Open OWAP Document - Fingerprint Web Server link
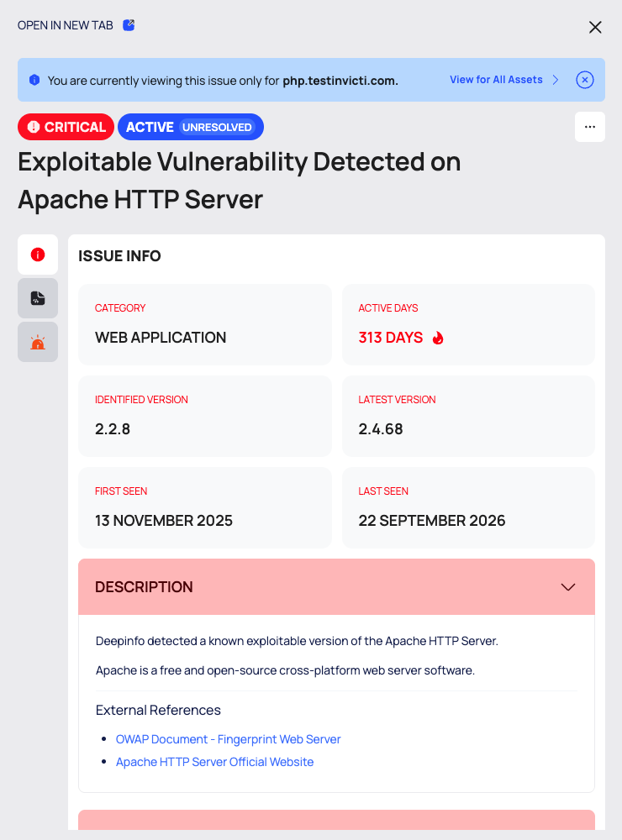 229,739
